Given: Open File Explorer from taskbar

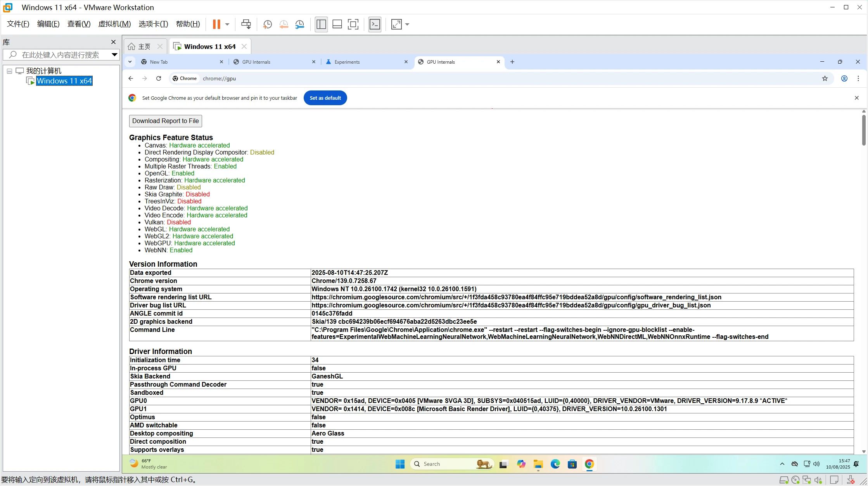Looking at the screenshot, I should coord(538,464).
